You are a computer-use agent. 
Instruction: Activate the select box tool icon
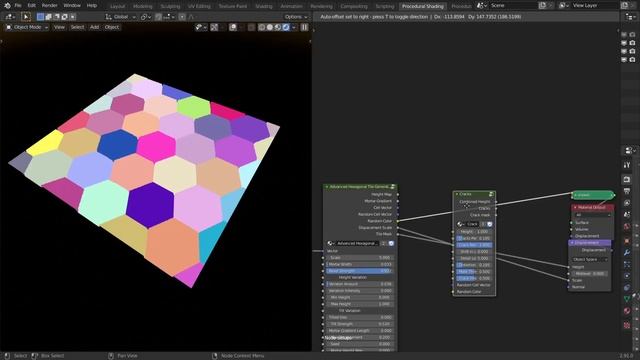tap(25, 17)
